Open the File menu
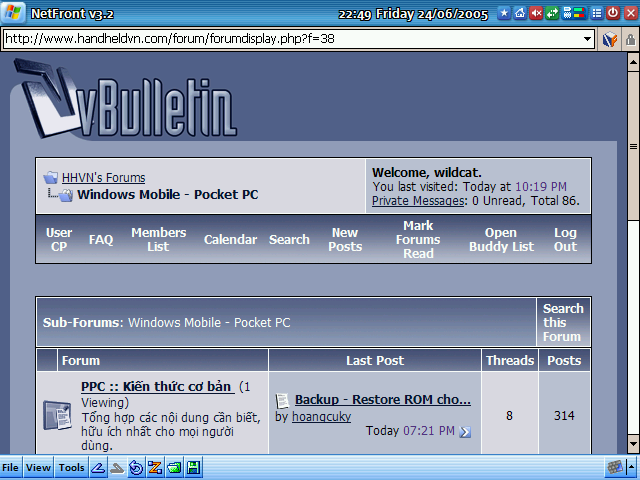Image resolution: width=640 pixels, height=480 pixels. (10, 467)
